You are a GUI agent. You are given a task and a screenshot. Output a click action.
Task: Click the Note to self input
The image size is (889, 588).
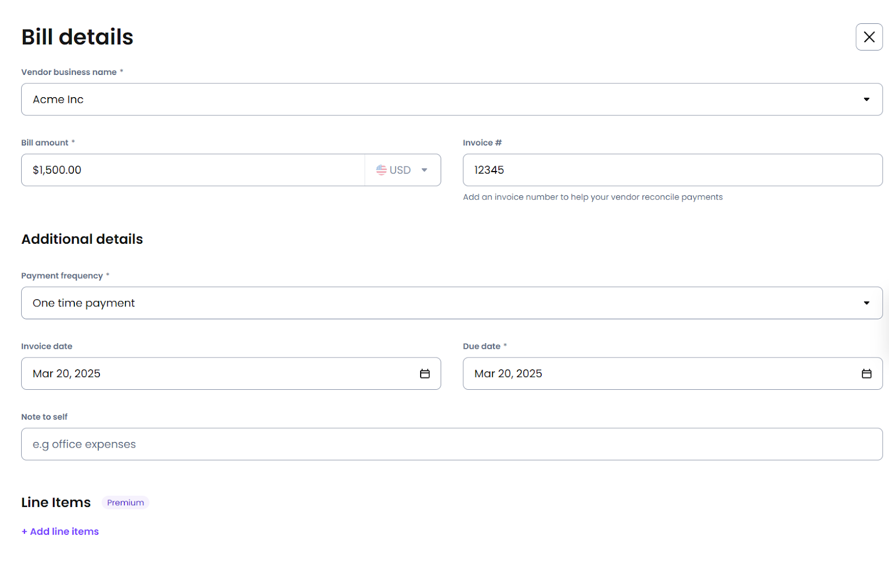(452, 444)
